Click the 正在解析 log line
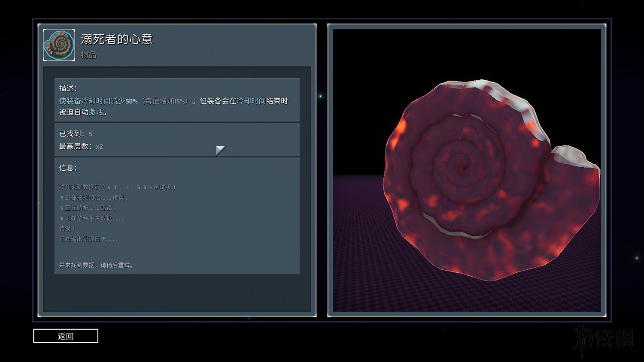The height and width of the screenshot is (362, 644). (x=88, y=208)
